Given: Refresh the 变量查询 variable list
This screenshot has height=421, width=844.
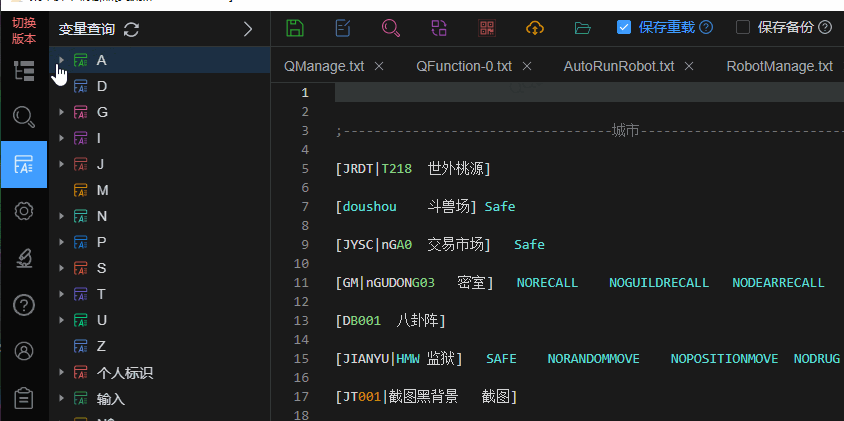Looking at the screenshot, I should click(x=131, y=29).
